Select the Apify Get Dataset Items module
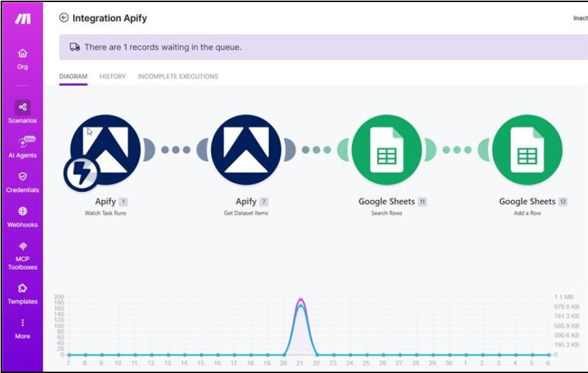This screenshot has width=588, height=373. click(x=246, y=150)
